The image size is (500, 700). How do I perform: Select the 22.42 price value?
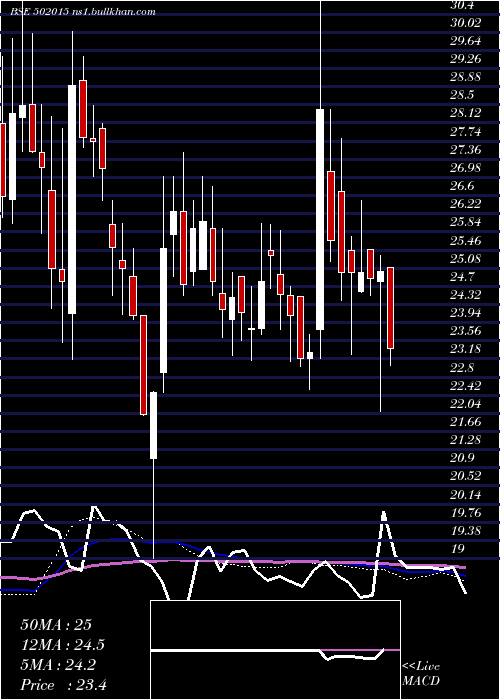pyautogui.click(x=466, y=386)
